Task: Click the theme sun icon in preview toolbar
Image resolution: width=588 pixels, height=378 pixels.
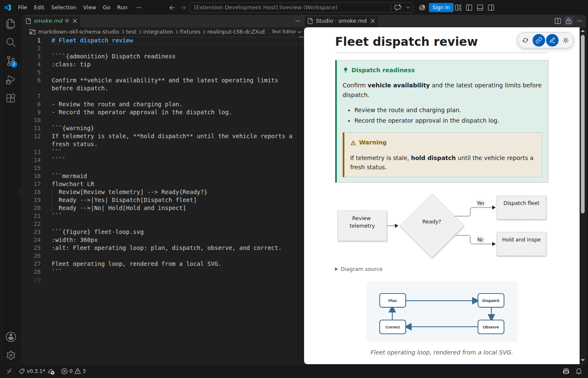Action: tap(566, 40)
